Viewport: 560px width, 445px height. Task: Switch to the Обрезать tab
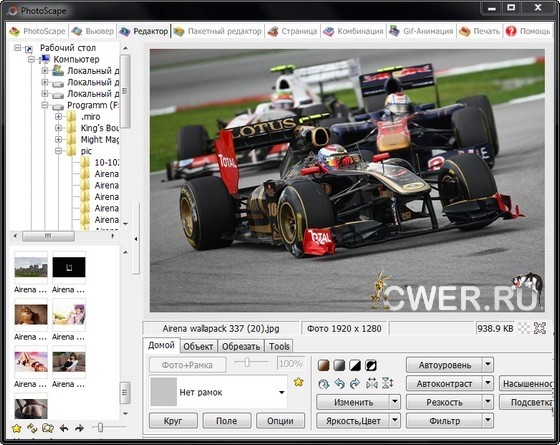[241, 346]
